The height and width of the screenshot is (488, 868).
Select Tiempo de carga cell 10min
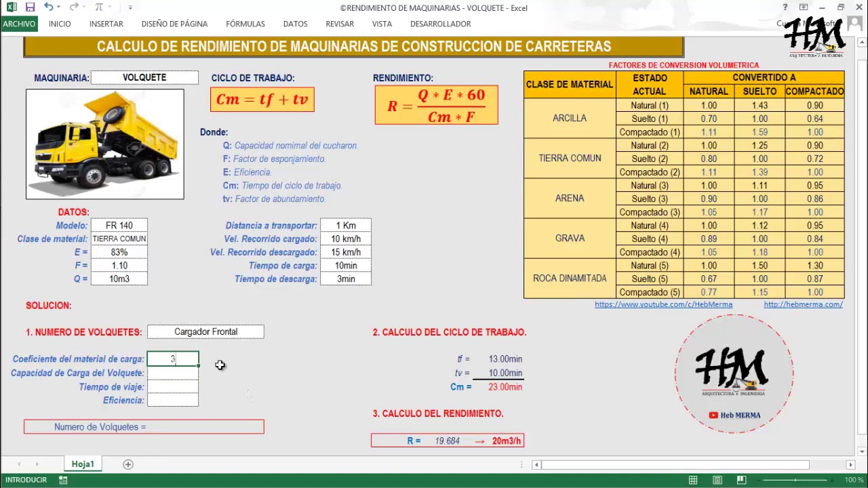click(346, 266)
